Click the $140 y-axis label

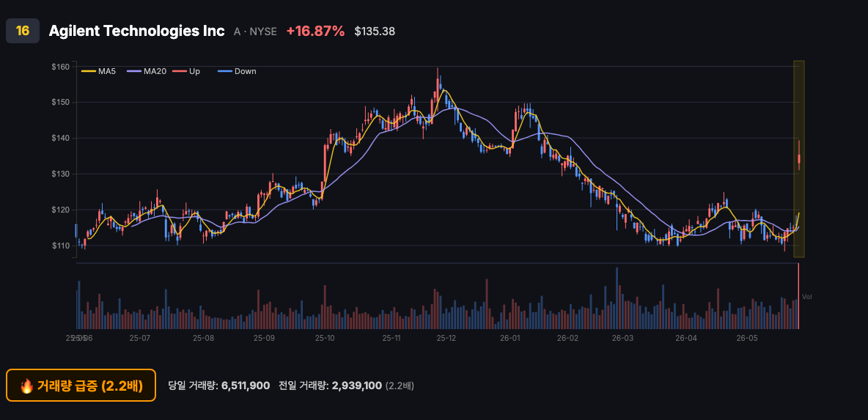click(60, 138)
